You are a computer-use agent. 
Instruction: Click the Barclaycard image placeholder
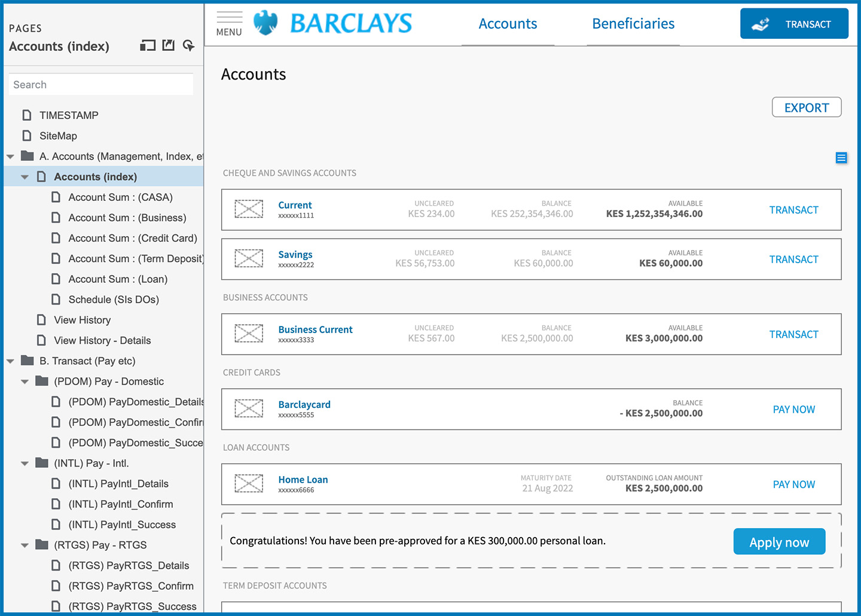[249, 409]
